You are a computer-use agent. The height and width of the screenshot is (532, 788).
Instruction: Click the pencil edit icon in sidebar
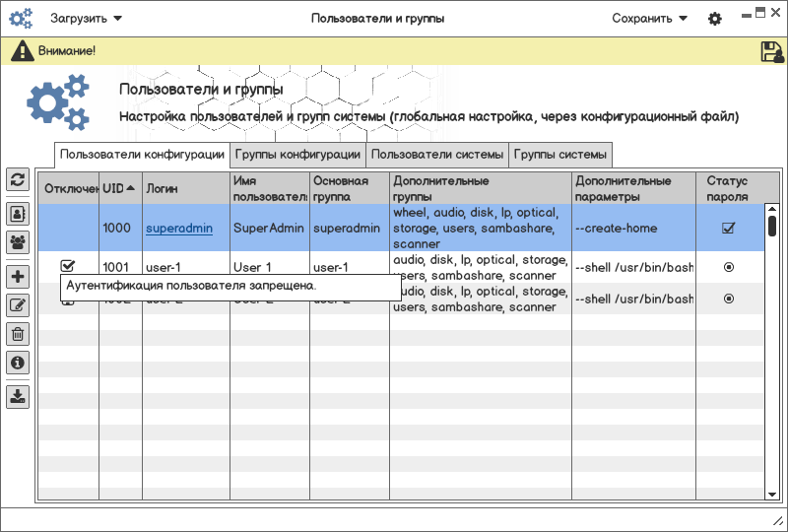tap(18, 305)
